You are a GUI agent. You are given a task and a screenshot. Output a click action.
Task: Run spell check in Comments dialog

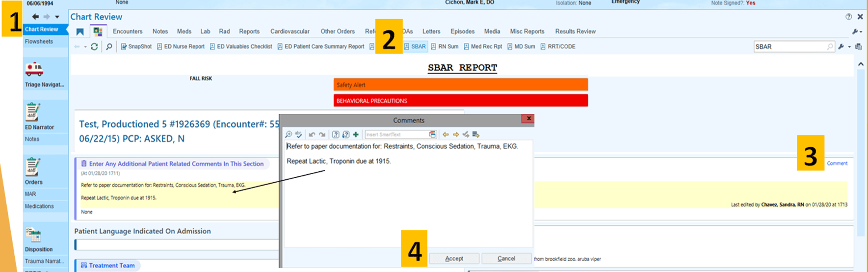pos(298,135)
